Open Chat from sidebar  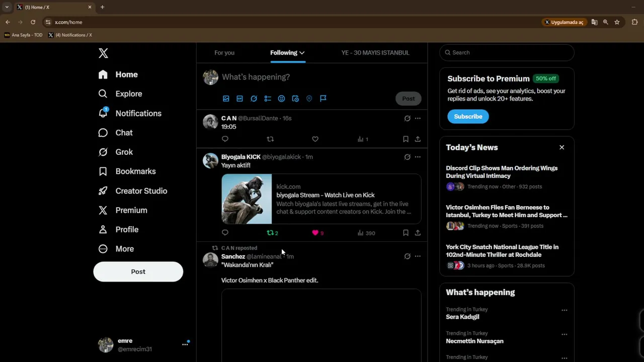click(116, 133)
